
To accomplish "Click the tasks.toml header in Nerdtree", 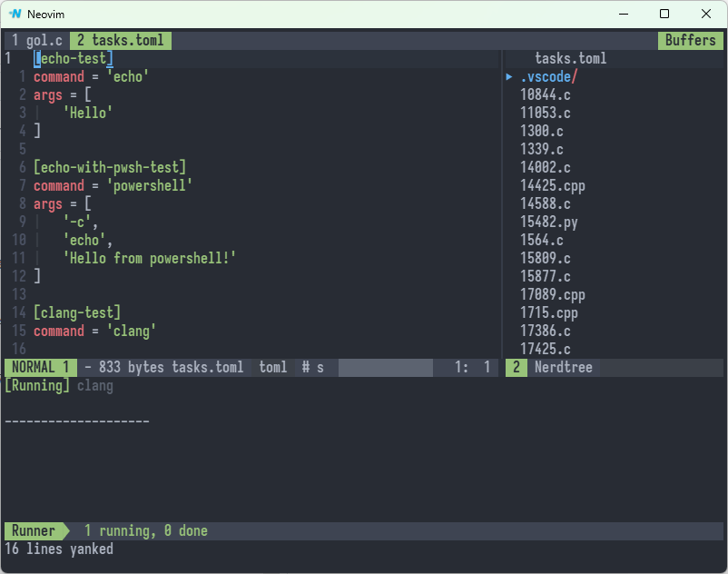I will point(571,58).
